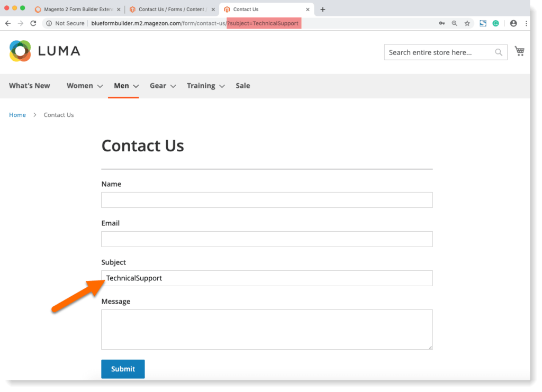Viewport: 542px width, 392px height.
Task: Expand the Training navigation dropdown
Action: (201, 86)
